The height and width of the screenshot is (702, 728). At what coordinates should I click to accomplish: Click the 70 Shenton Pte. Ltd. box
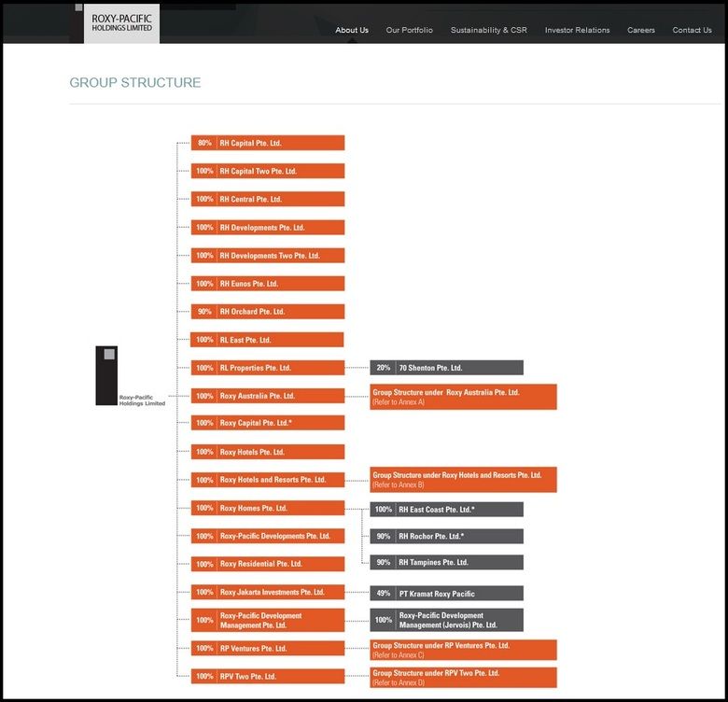pos(446,368)
